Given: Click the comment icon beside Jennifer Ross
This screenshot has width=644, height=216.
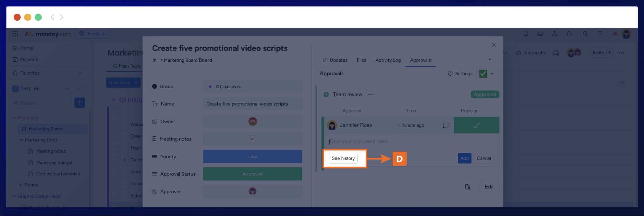Looking at the screenshot, I should [446, 125].
